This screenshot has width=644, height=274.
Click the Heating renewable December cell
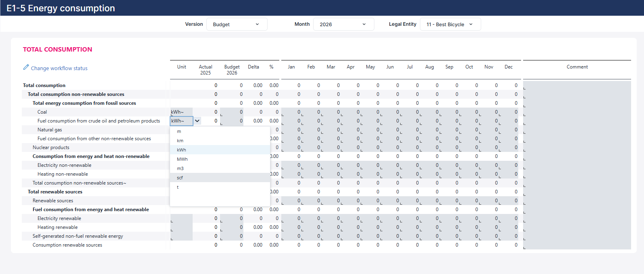pos(509,227)
